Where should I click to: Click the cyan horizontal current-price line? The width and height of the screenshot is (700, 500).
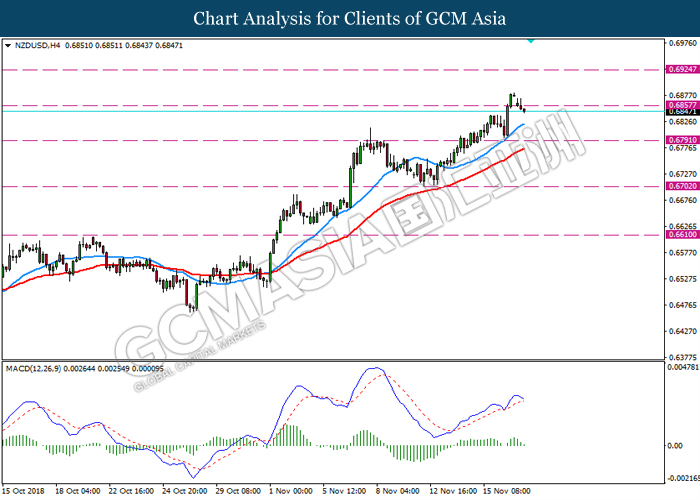pos(333,111)
